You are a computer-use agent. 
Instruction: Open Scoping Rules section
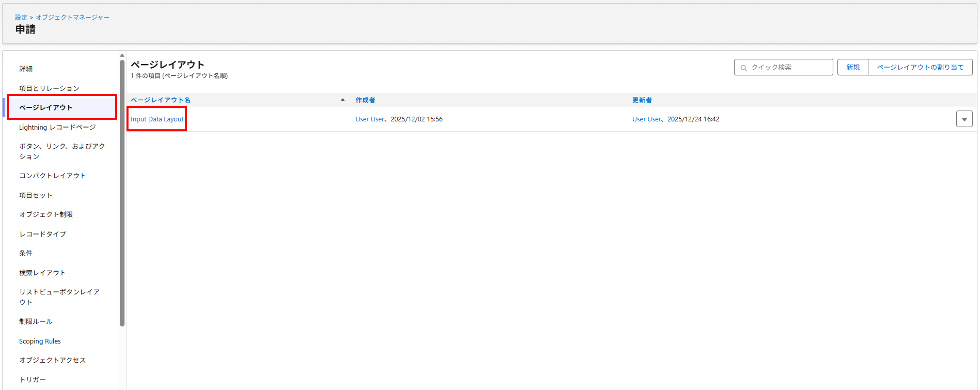tap(40, 341)
